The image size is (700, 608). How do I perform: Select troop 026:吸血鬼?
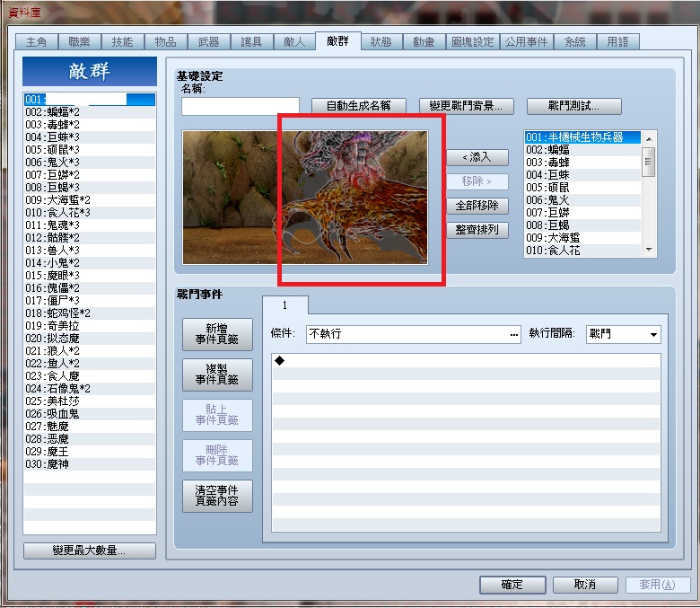click(90, 414)
